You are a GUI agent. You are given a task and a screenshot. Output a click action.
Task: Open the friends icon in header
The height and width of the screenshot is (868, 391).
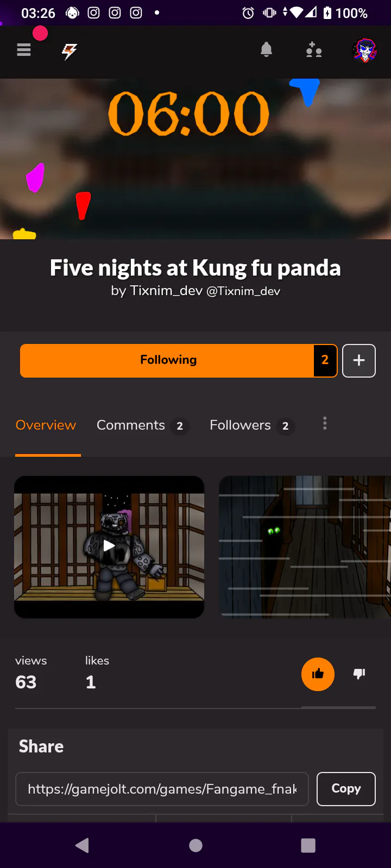pyautogui.click(x=314, y=50)
